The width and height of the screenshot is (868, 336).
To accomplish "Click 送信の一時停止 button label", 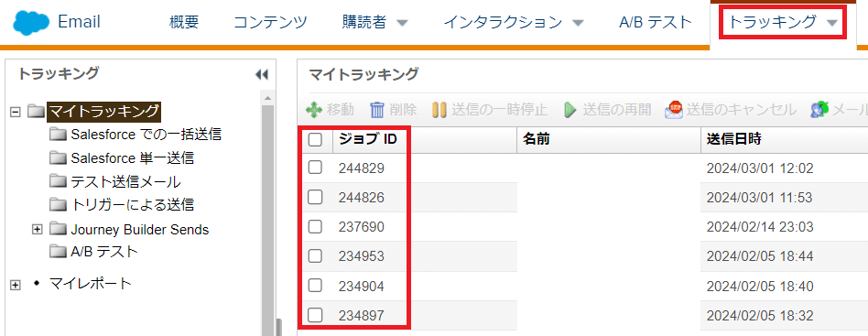I will pos(499,110).
